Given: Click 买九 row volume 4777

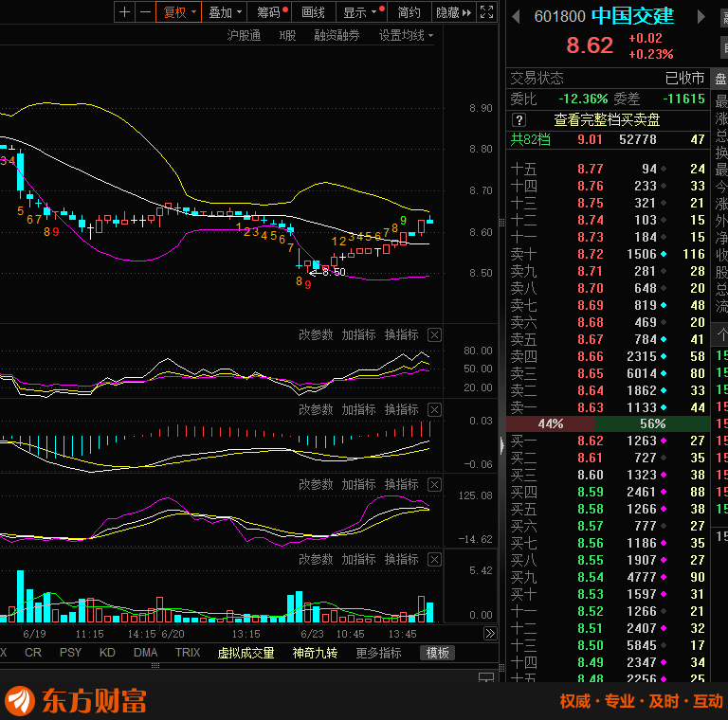Looking at the screenshot, I should 642,577.
